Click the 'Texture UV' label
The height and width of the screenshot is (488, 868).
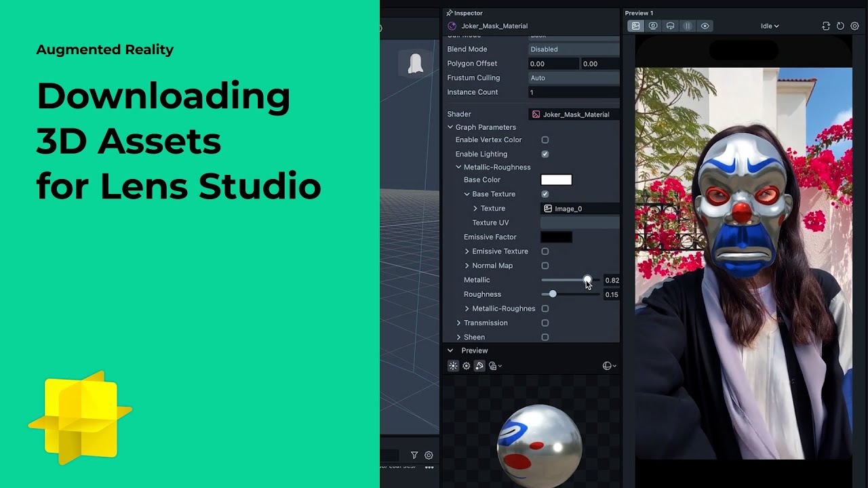click(490, 223)
